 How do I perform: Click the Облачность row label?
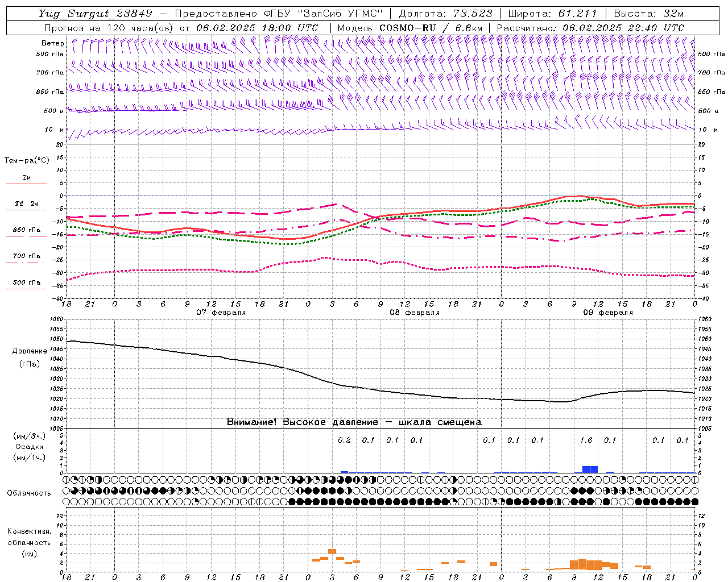point(29,493)
